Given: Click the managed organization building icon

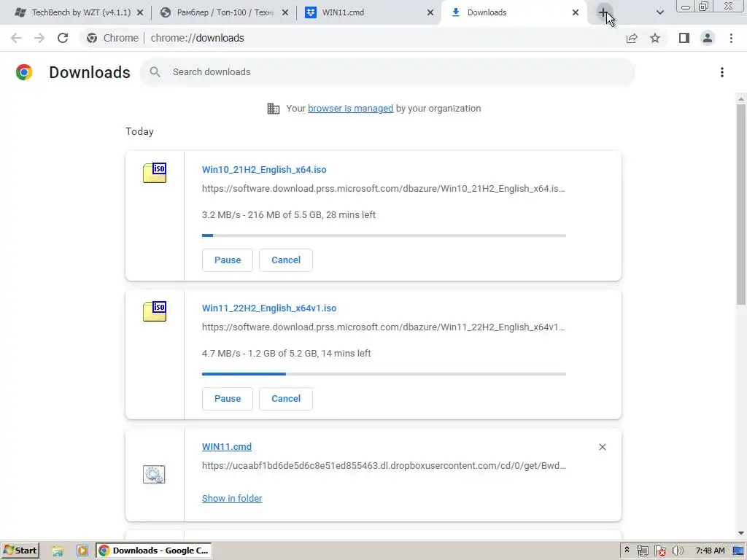Looking at the screenshot, I should 274,109.
